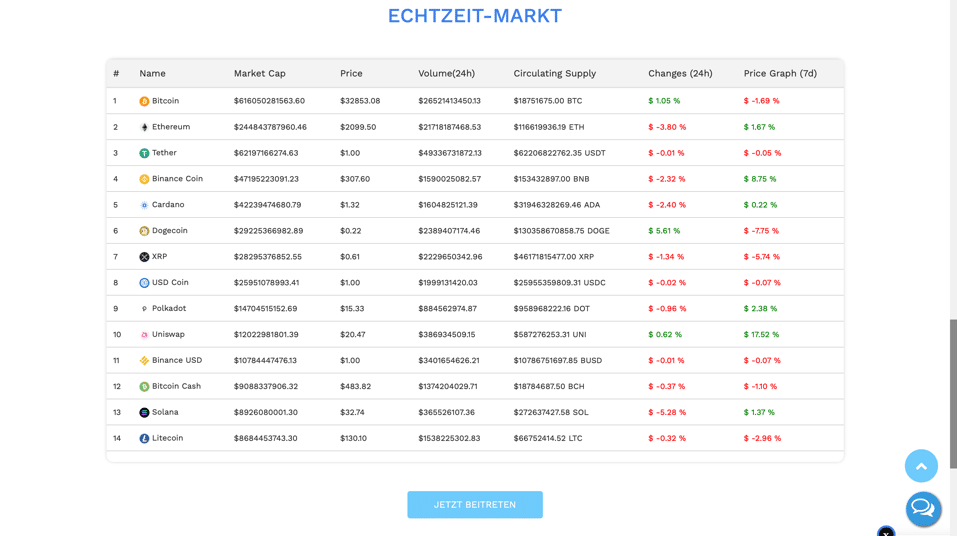Select the Uniswap name text
Screen dimensions: 957x536
168,335
